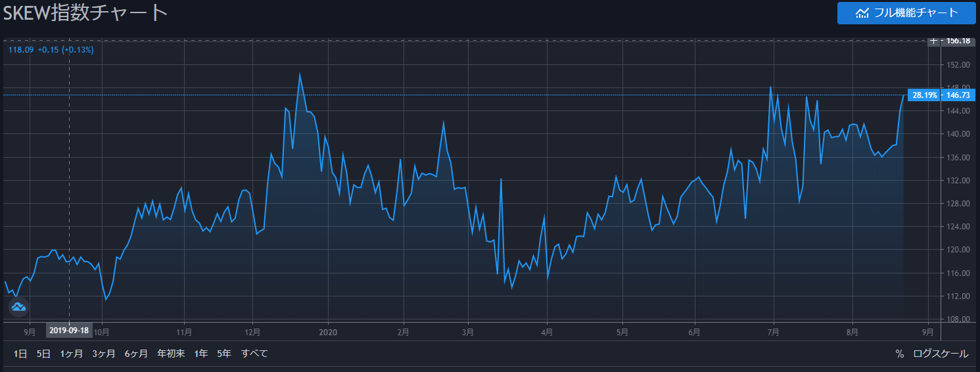The image size is (980, 372).
Task: Enable ログスケール log scale
Action: tap(940, 354)
